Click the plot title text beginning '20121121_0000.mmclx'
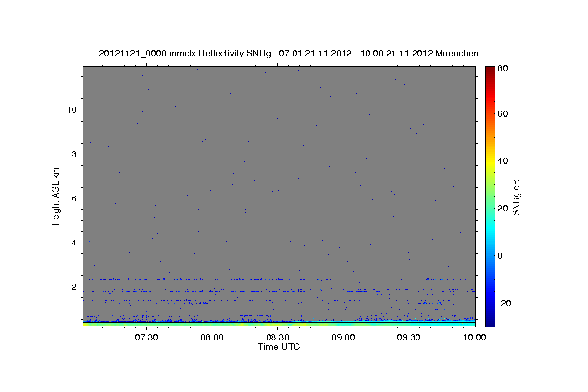The width and height of the screenshot is (588, 392). click(289, 53)
